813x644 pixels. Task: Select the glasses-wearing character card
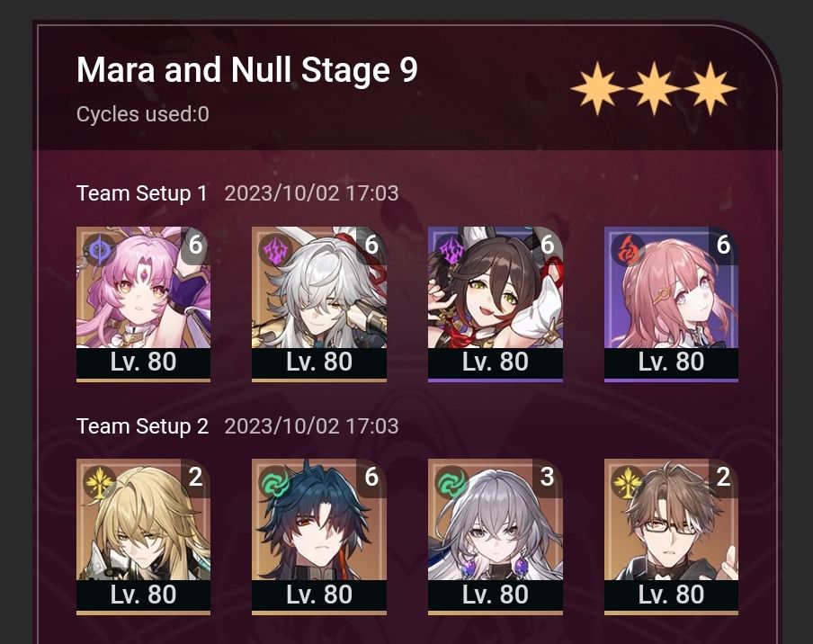click(671, 537)
